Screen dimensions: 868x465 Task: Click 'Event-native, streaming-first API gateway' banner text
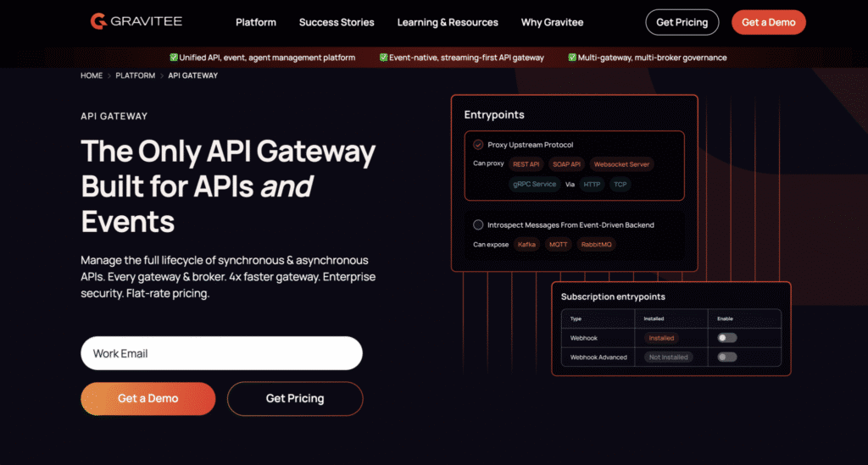point(466,58)
